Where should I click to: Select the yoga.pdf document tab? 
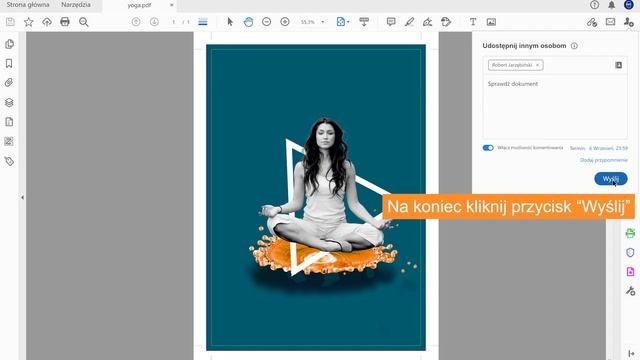[139, 5]
